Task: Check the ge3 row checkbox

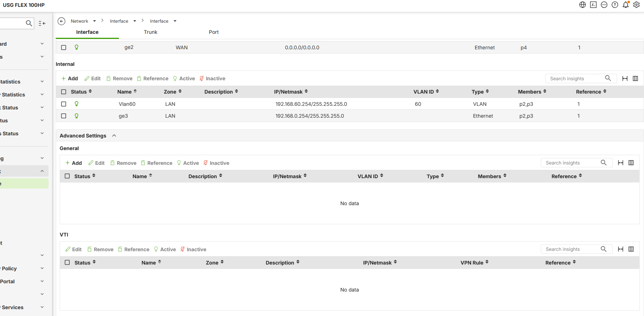Action: 64,116
